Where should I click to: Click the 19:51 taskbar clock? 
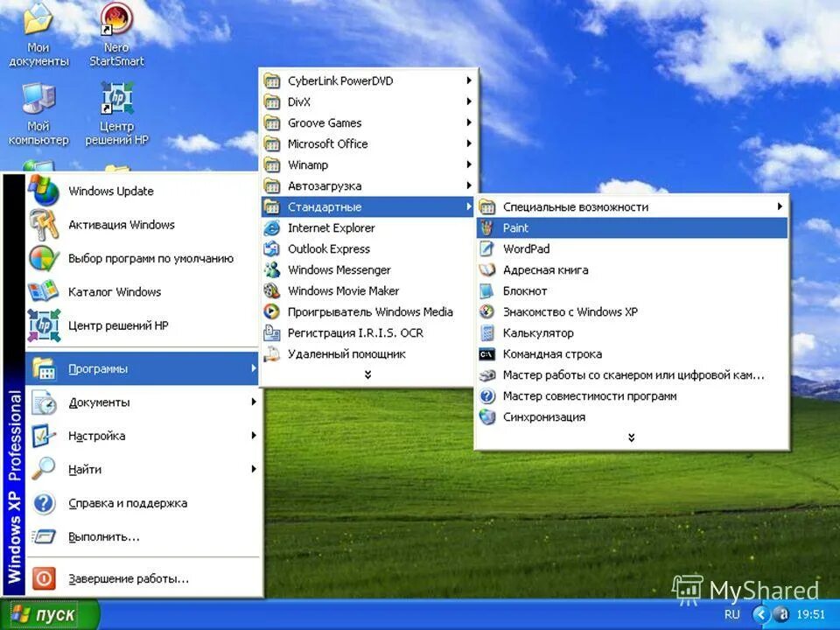pyautogui.click(x=810, y=614)
